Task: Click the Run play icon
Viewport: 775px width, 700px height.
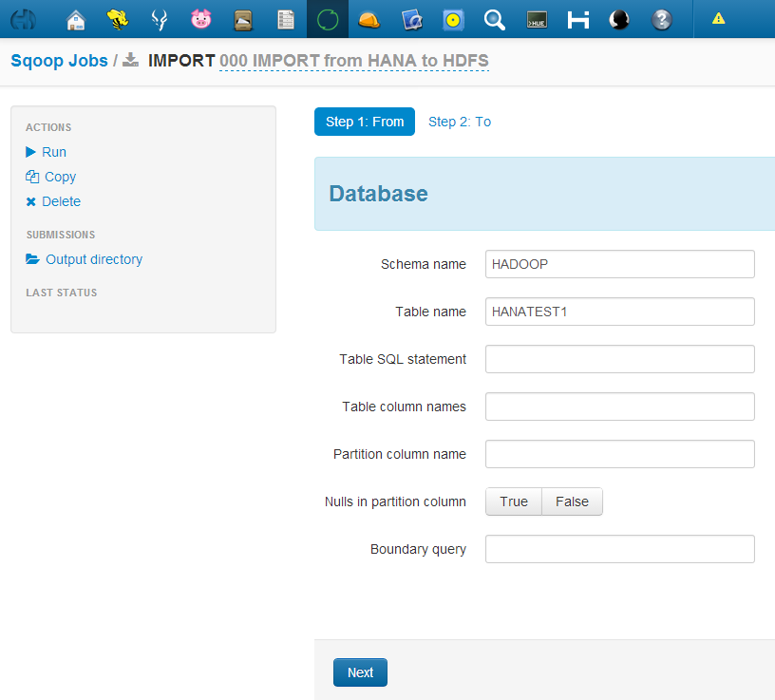Action: pyautogui.click(x=30, y=152)
